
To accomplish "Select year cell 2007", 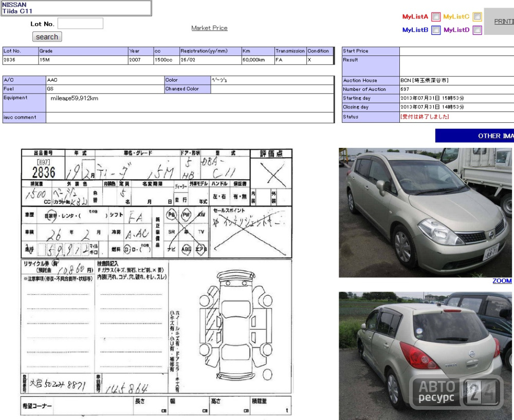I will tap(141, 60).
